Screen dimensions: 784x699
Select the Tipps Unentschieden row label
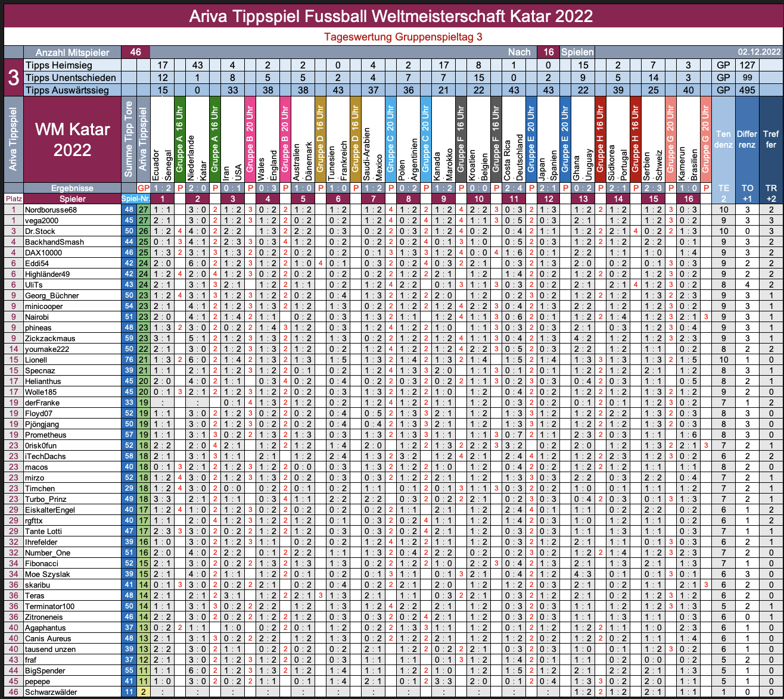(x=71, y=77)
